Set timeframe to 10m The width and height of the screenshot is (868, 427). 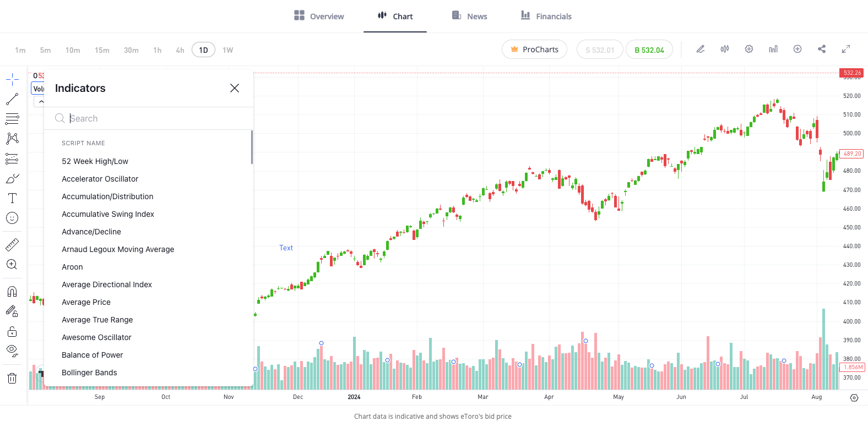tap(73, 50)
